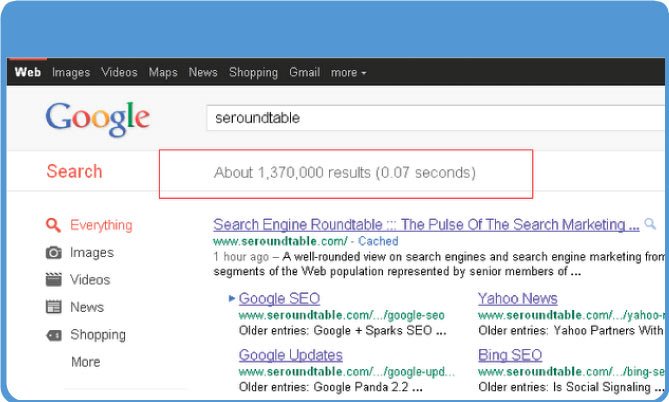Click the clapperboard icon for Videos
The image size is (669, 402).
click(x=53, y=280)
